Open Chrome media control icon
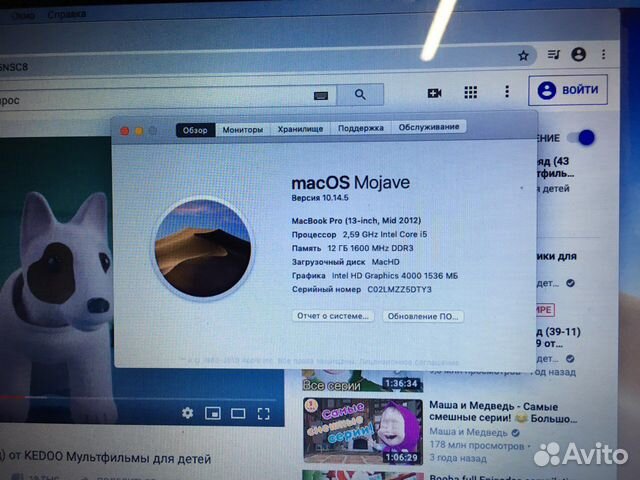Image resolution: width=640 pixels, height=480 pixels. pyautogui.click(x=553, y=54)
